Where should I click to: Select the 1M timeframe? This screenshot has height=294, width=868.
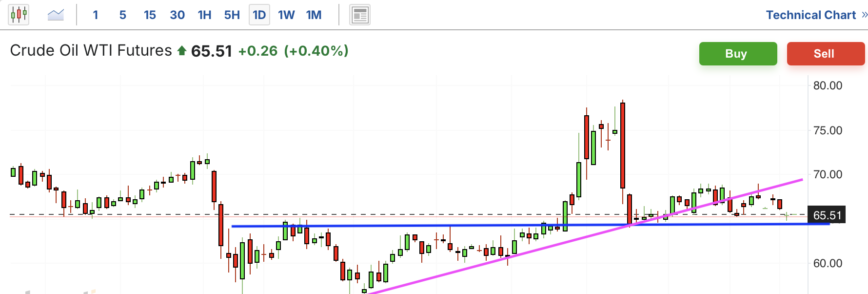pyautogui.click(x=314, y=15)
